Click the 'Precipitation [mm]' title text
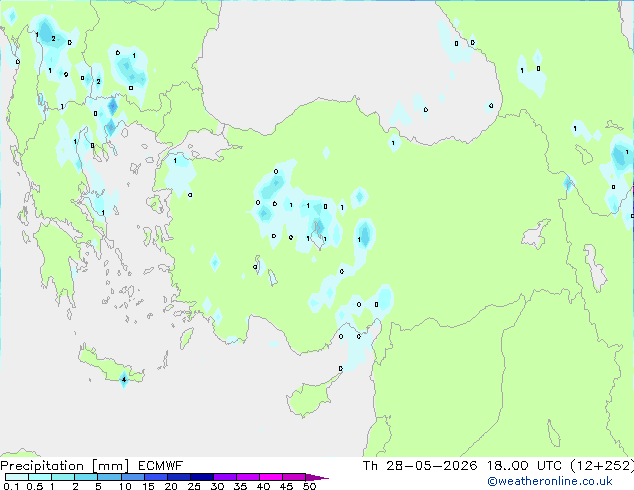634x490 pixels. tap(64, 466)
